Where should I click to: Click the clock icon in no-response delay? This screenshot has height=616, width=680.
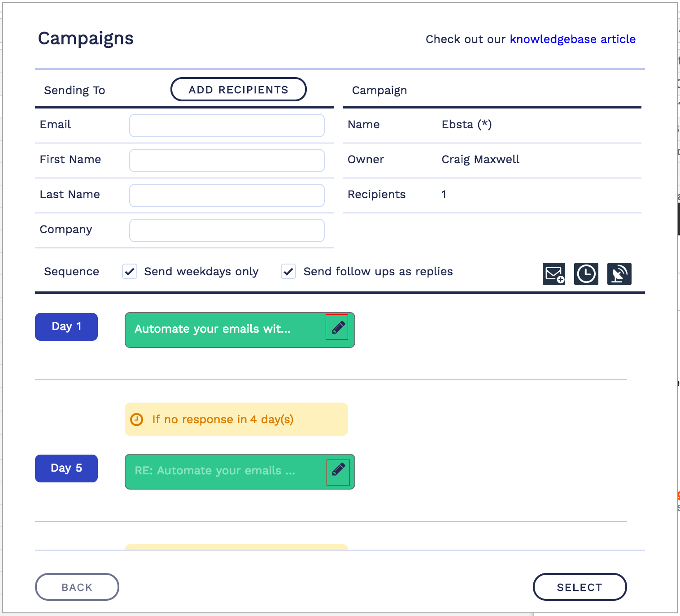[x=136, y=420]
